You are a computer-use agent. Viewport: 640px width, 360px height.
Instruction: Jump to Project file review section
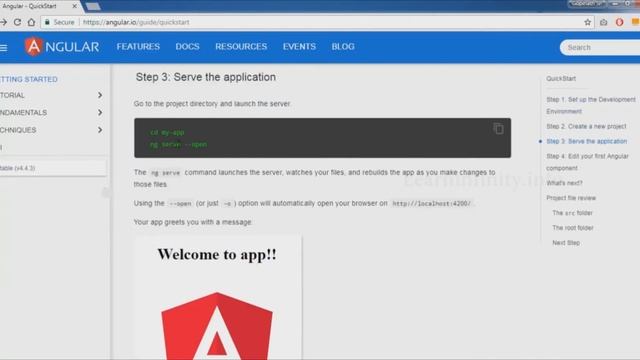click(571, 198)
